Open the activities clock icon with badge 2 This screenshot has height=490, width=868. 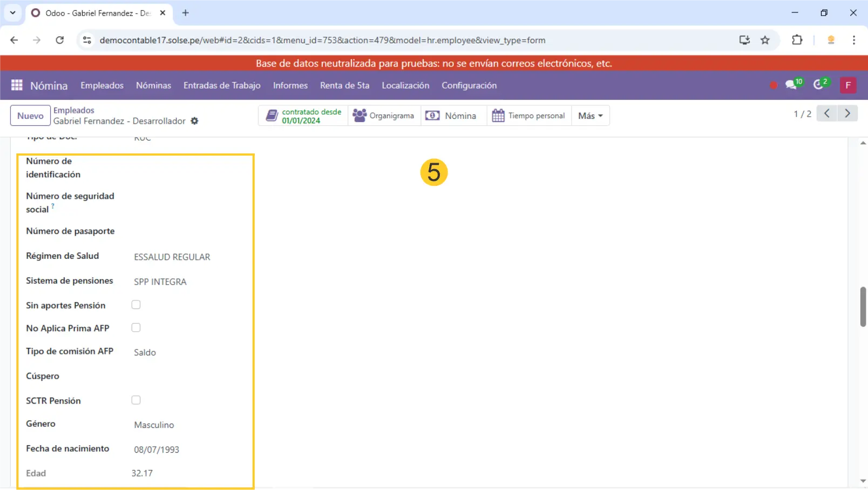[x=819, y=85]
